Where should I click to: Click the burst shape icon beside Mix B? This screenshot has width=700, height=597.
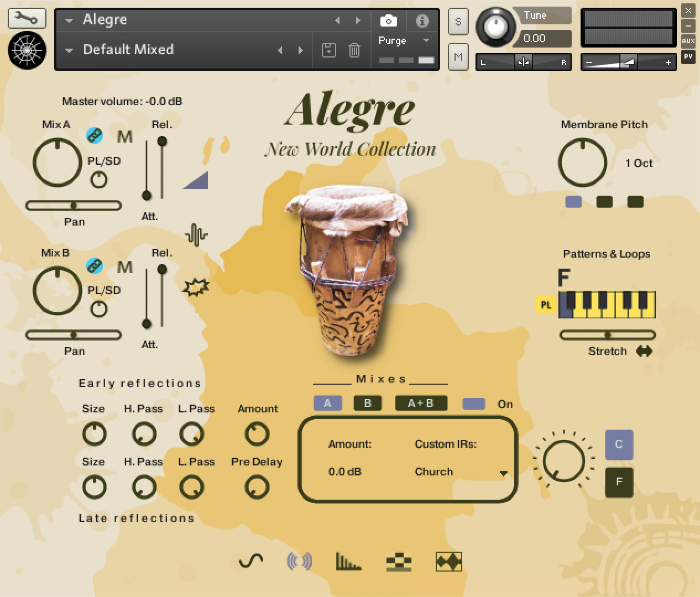(196, 287)
